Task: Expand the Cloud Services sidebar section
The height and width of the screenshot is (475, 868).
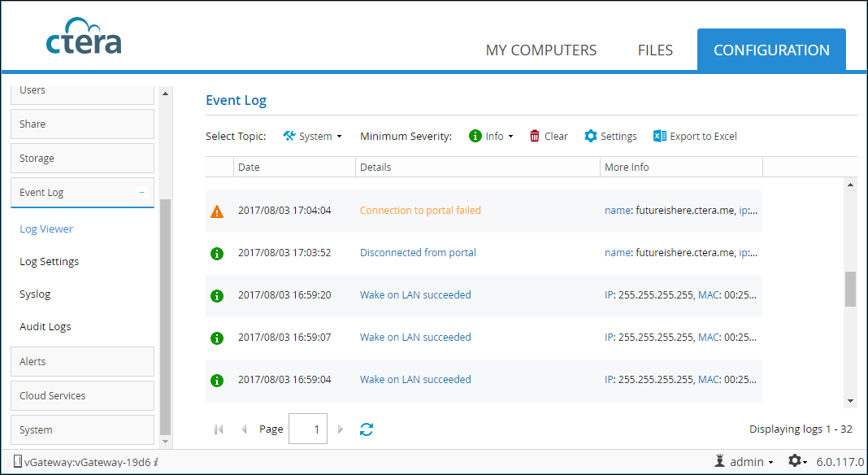Action: point(82,396)
